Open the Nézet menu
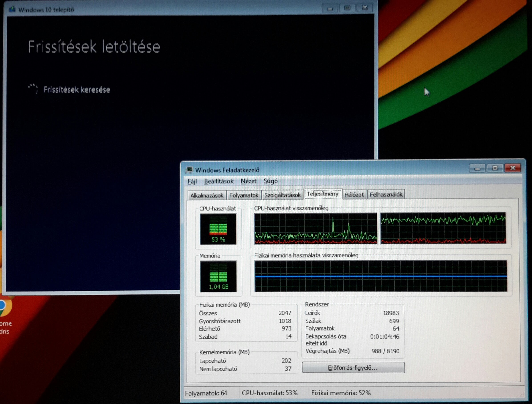 (x=249, y=181)
